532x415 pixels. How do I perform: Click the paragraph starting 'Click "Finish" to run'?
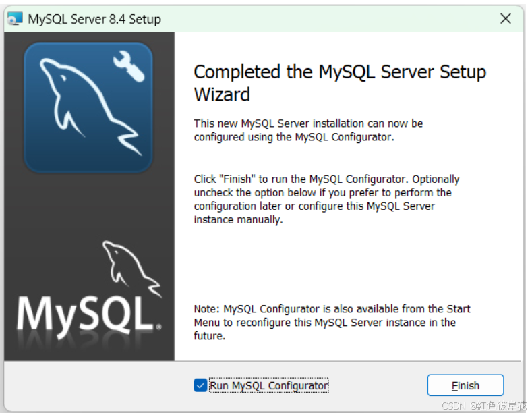coord(326,199)
